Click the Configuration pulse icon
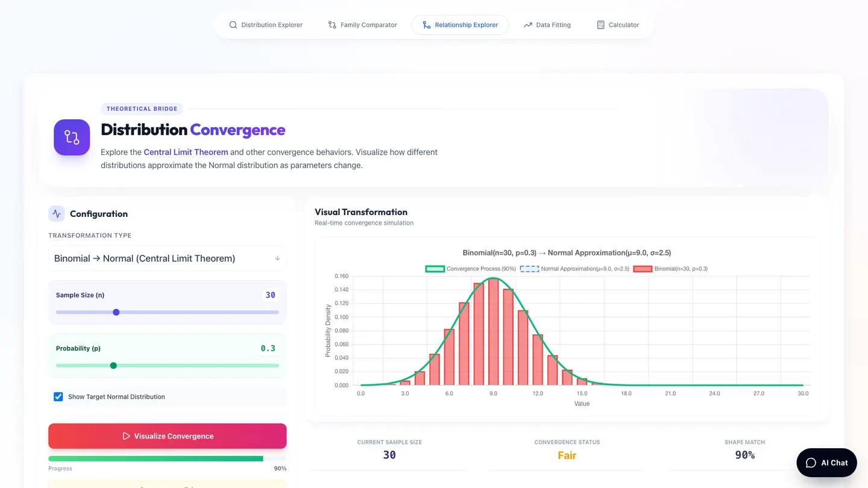Image resolution: width=868 pixels, height=488 pixels. (57, 213)
